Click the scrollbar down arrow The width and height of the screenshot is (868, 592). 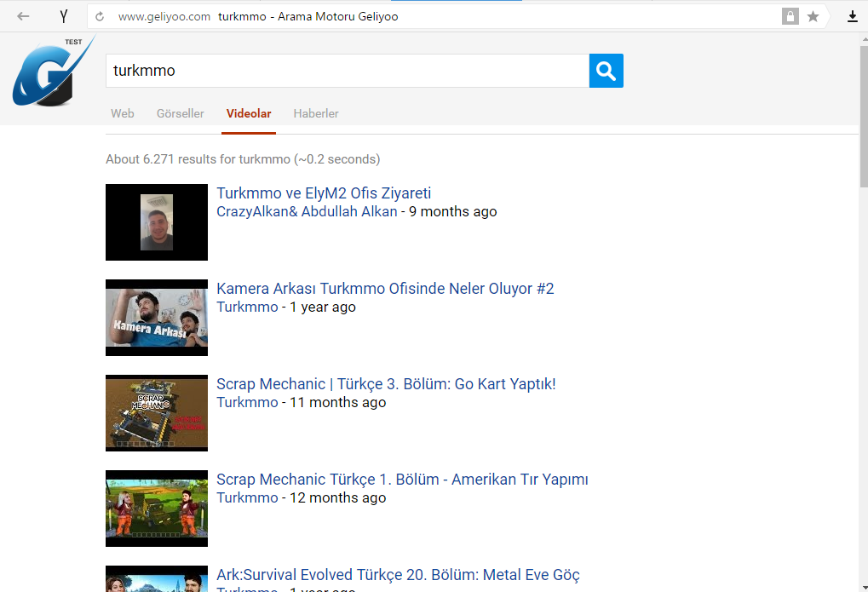coord(864,587)
